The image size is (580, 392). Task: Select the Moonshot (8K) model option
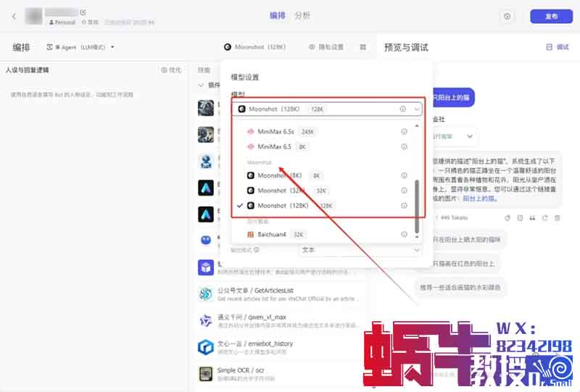tap(279, 175)
